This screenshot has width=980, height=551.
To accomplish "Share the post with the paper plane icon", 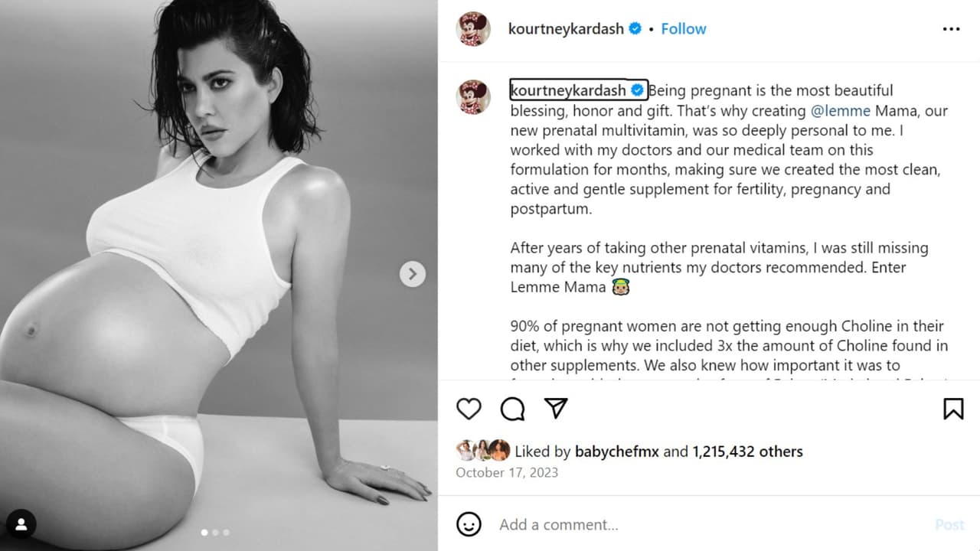I will coord(557,409).
